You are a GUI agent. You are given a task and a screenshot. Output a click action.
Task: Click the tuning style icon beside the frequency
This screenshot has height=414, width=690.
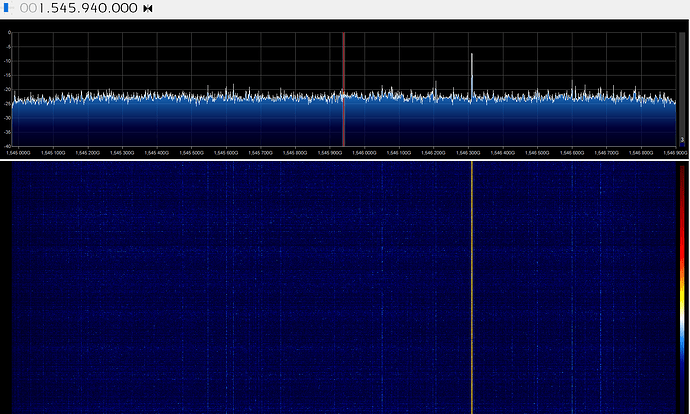(148, 8)
